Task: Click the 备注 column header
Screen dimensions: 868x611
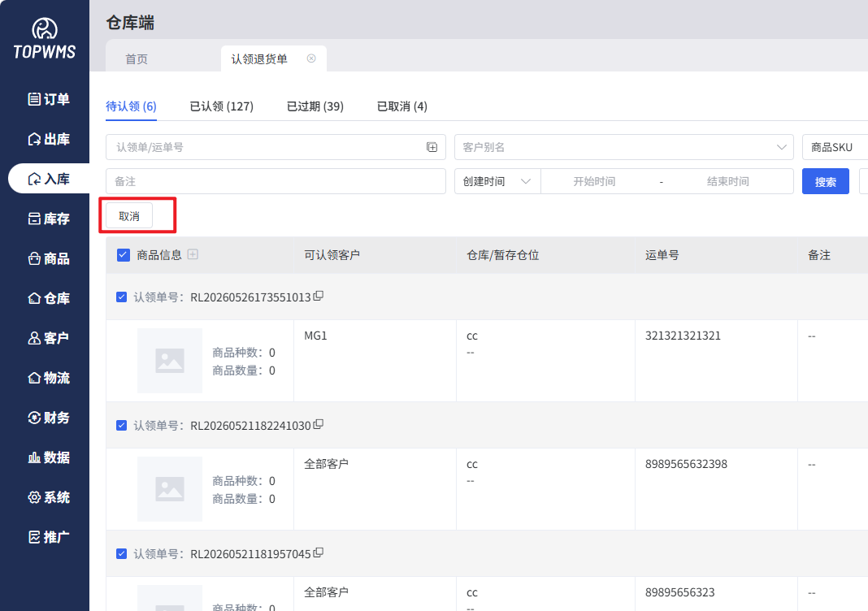Action: coord(818,255)
